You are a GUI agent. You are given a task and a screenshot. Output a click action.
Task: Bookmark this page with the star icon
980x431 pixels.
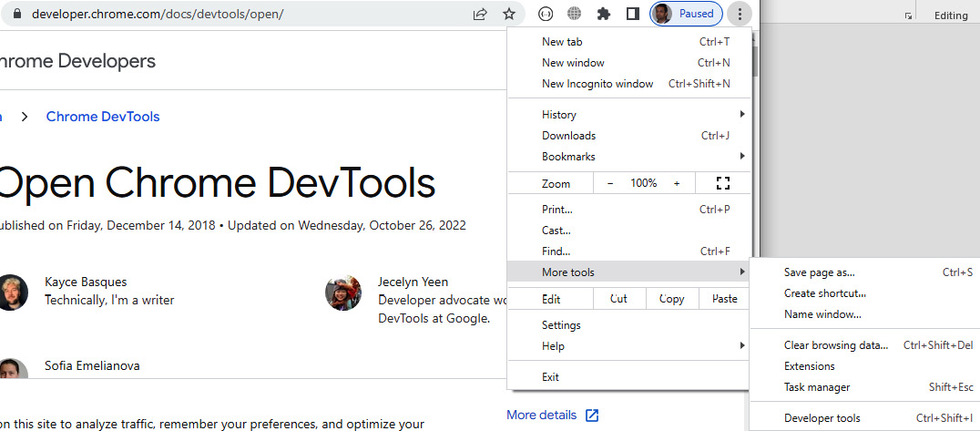pyautogui.click(x=509, y=14)
